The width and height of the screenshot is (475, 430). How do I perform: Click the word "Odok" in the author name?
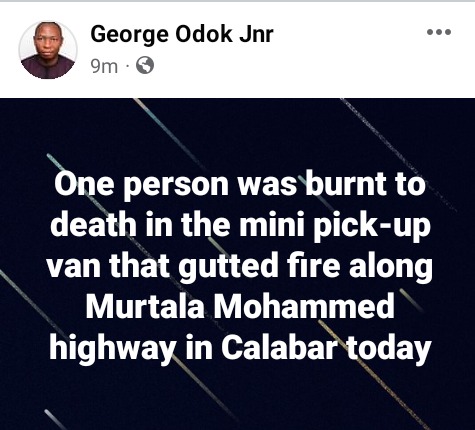tap(204, 34)
